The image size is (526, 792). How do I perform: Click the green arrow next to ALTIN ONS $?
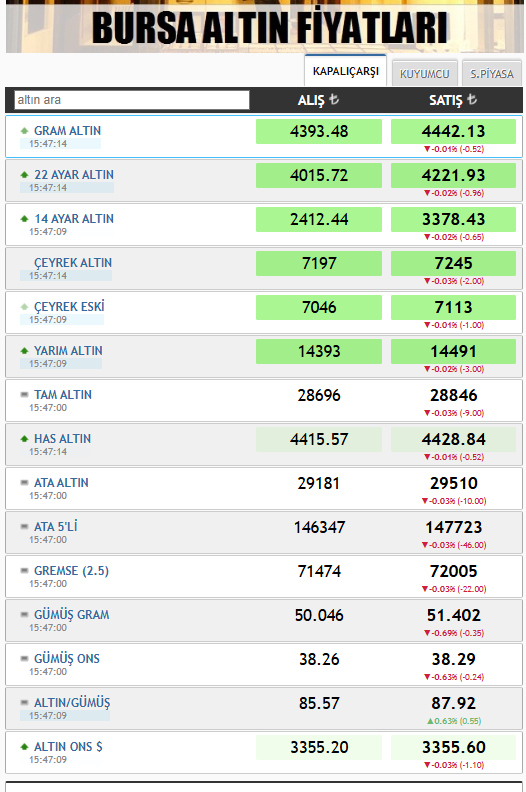(x=24, y=747)
